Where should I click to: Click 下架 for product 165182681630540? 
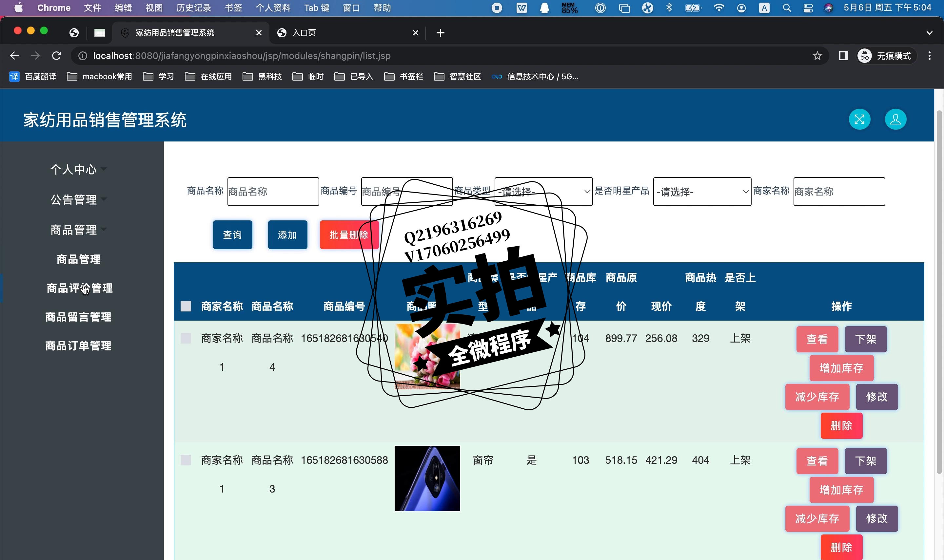865,339
